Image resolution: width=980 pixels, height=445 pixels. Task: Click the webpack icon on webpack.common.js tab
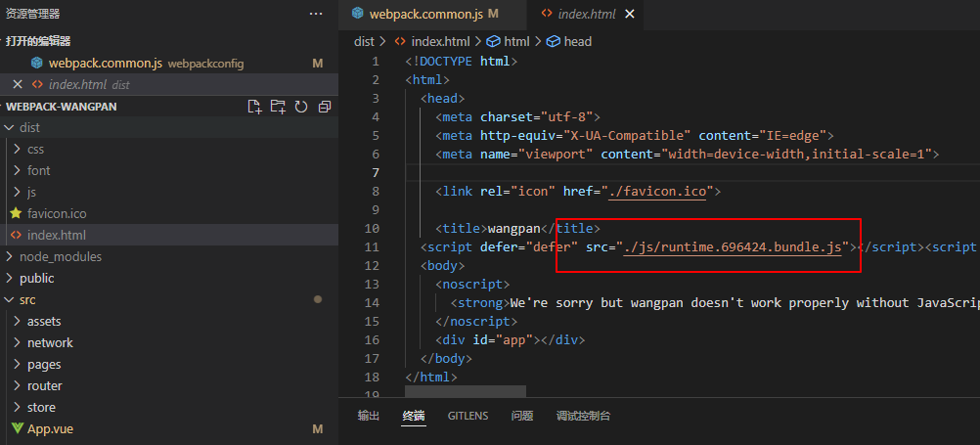[x=358, y=14]
